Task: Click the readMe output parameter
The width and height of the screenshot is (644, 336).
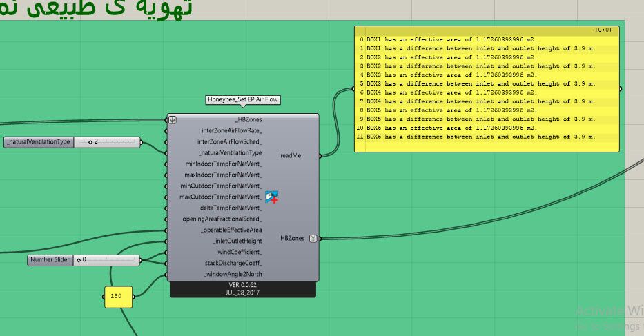Action: (x=291, y=156)
